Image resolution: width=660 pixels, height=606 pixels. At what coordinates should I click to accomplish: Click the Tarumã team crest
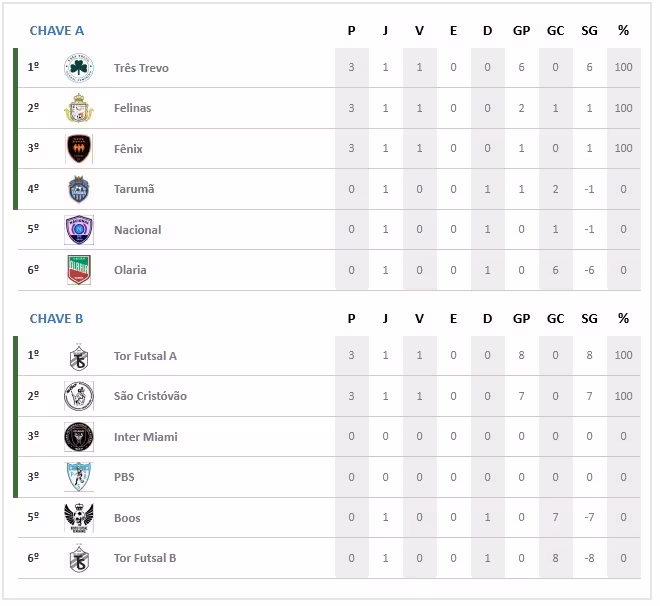[79, 189]
